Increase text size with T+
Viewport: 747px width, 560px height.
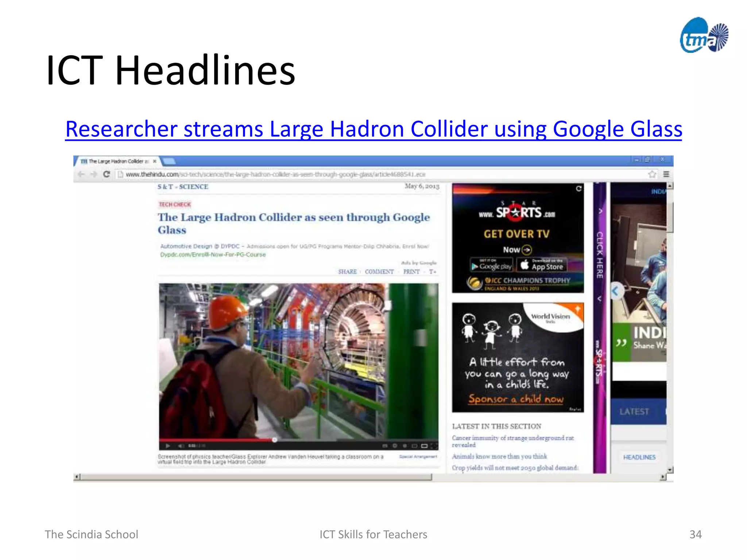433,272
